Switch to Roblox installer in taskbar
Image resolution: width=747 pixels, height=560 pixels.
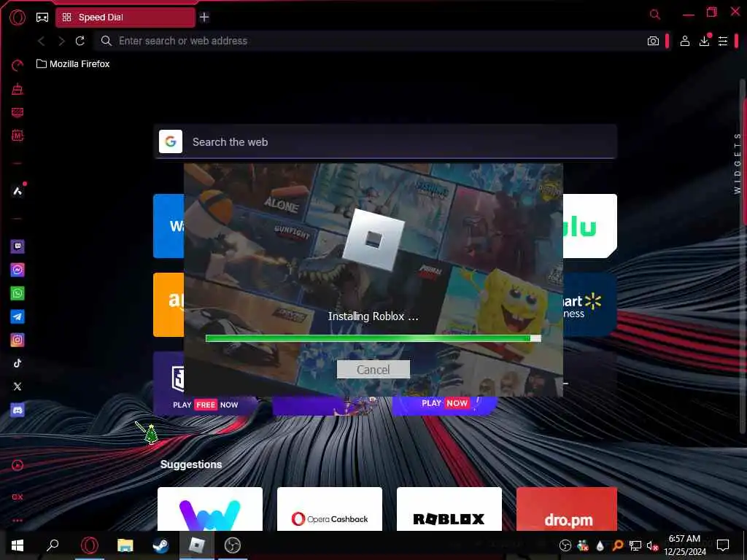[196, 545]
